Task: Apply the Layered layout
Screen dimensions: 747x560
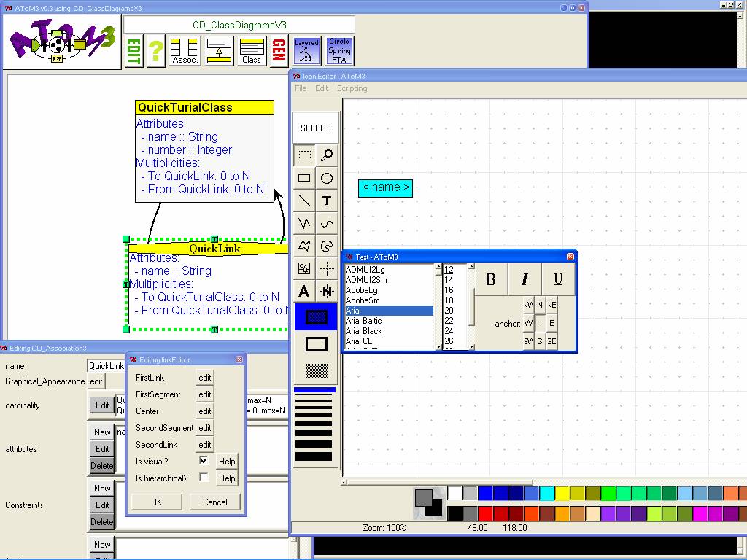Action: [x=306, y=50]
